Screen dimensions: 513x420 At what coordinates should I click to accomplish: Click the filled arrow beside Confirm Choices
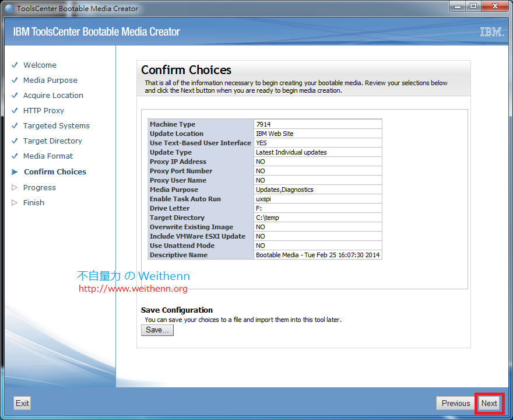click(15, 172)
